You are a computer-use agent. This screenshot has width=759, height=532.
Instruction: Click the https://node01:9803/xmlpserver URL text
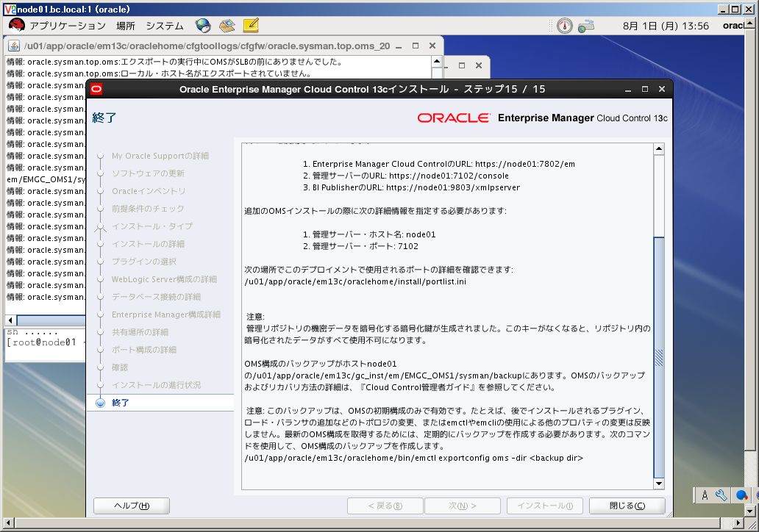pyautogui.click(x=452, y=187)
